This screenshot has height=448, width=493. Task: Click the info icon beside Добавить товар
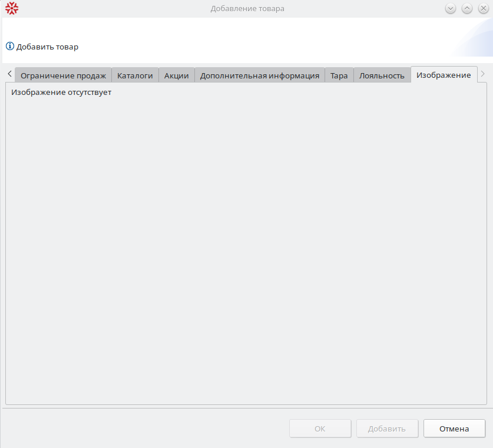[x=10, y=47]
